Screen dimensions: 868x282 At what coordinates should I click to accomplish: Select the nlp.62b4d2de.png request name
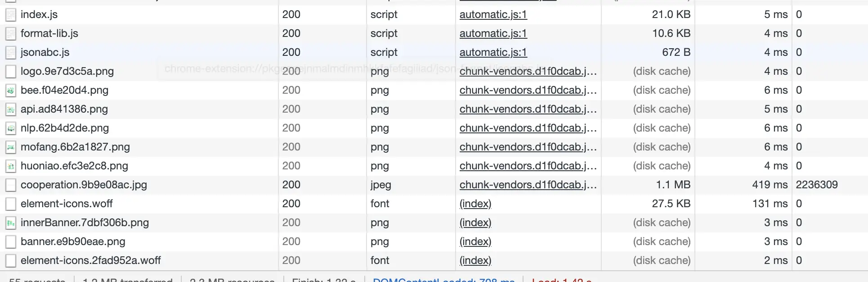point(65,128)
